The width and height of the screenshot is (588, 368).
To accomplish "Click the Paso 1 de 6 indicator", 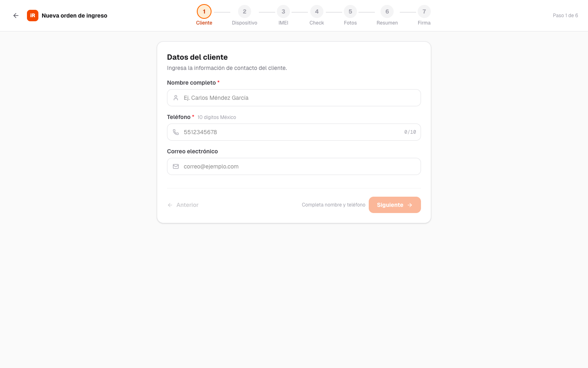I will pos(565,16).
